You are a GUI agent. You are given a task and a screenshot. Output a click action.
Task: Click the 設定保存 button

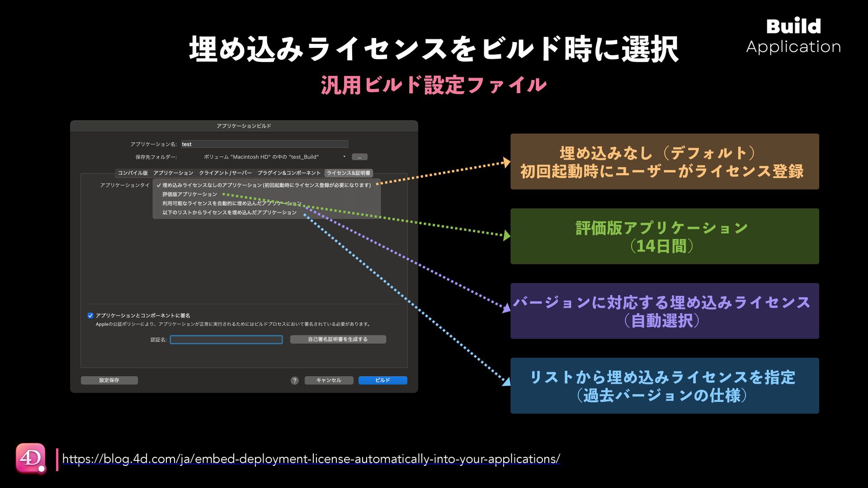pyautogui.click(x=109, y=380)
